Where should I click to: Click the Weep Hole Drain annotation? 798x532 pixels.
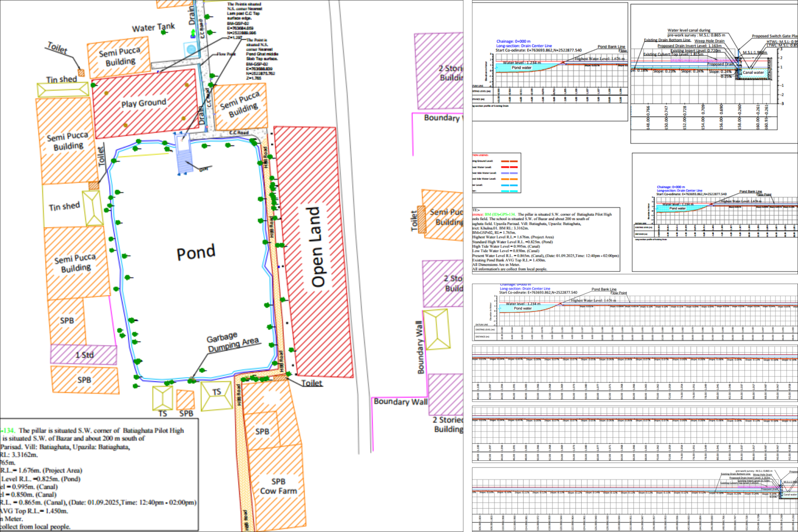pyautogui.click(x=709, y=41)
